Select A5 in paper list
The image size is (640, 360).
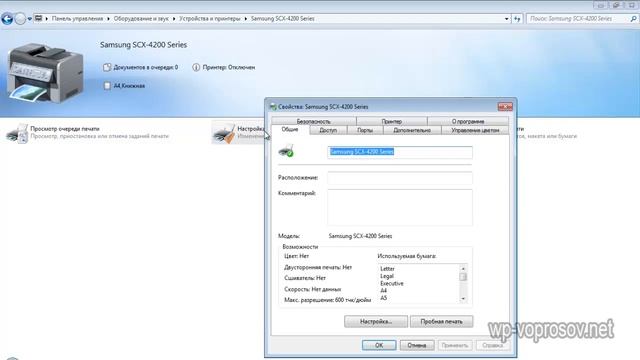coord(384,298)
